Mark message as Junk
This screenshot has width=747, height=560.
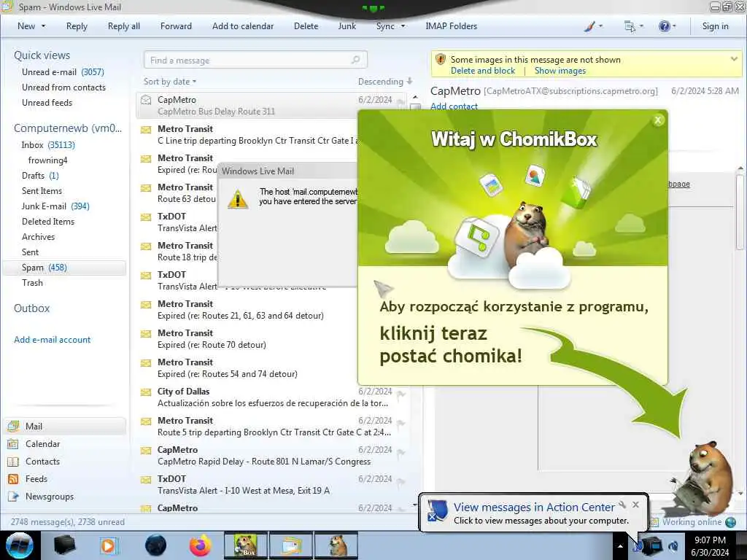[x=347, y=26]
